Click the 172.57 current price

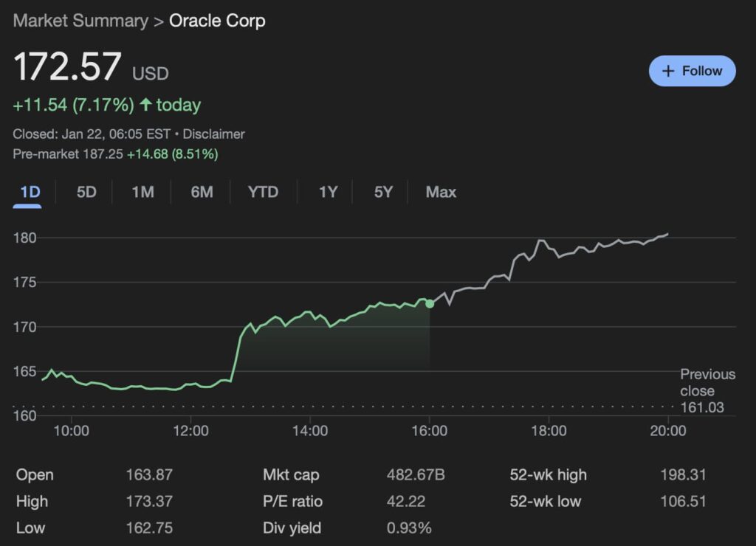[68, 66]
